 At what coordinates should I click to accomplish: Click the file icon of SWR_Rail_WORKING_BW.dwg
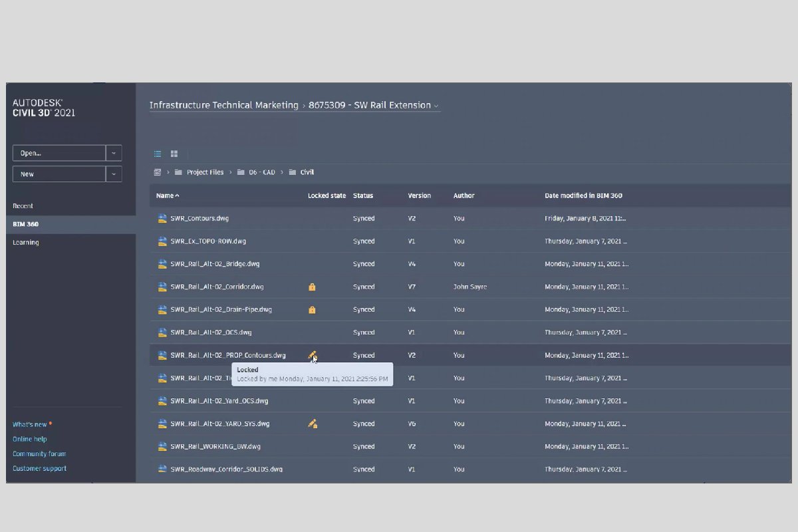coord(162,446)
